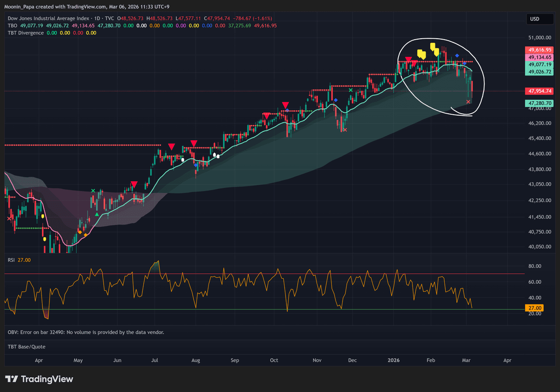Click the 51,000.00 price axis label
Image resolution: width=560 pixels, height=392 pixels.
point(540,37)
